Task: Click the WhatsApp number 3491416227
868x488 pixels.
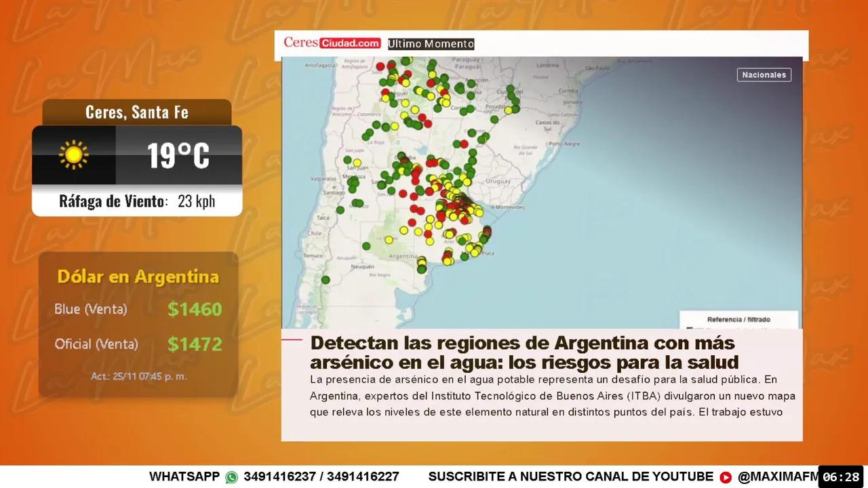Action: (x=363, y=477)
